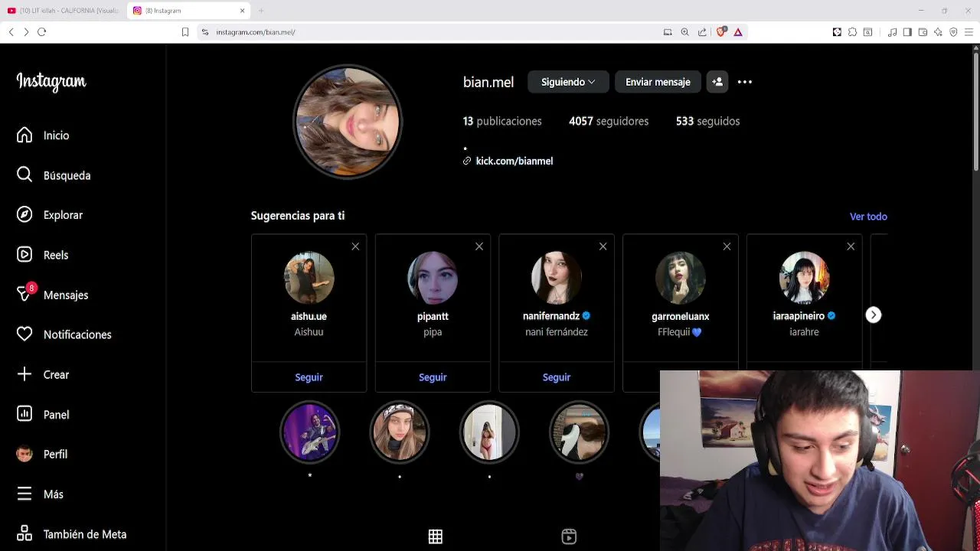
Task: Go to the Explorar page
Action: [50, 215]
